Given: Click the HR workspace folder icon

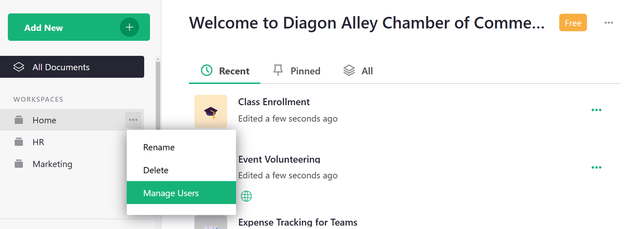Looking at the screenshot, I should [19, 142].
